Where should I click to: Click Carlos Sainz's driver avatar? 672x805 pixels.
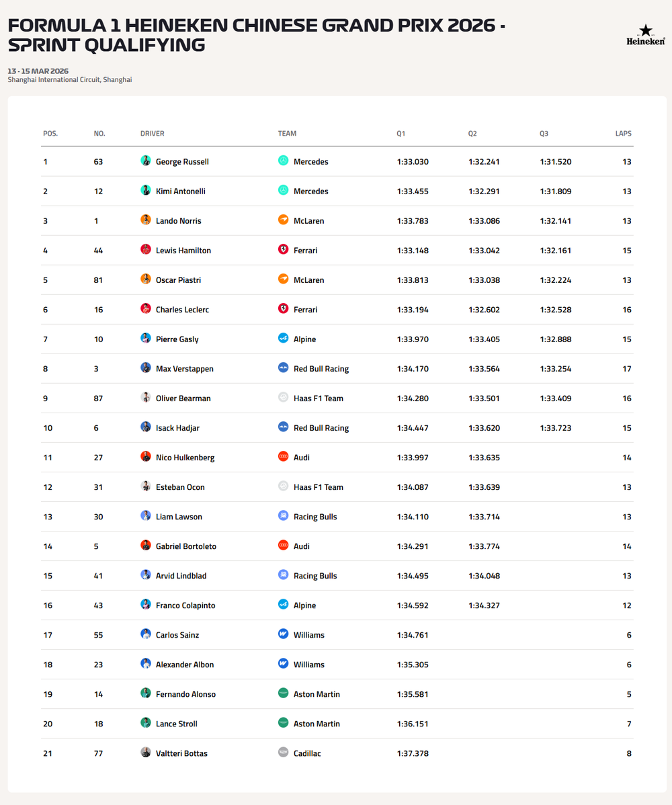146,634
